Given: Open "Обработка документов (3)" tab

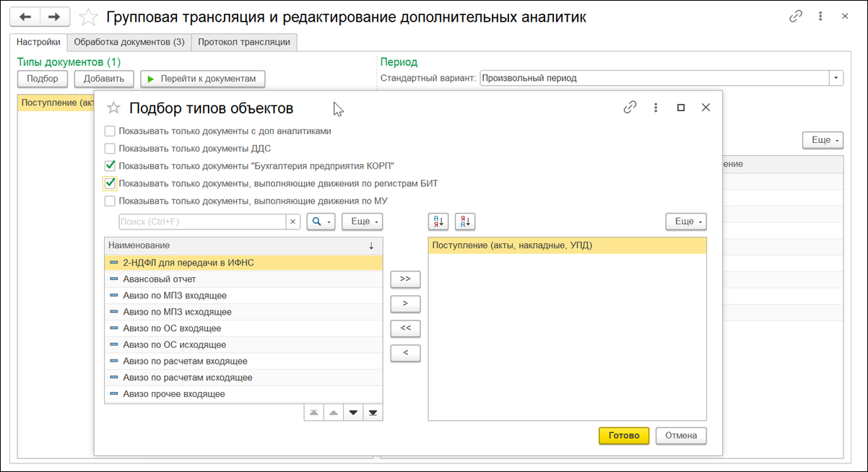Looking at the screenshot, I should [x=129, y=42].
